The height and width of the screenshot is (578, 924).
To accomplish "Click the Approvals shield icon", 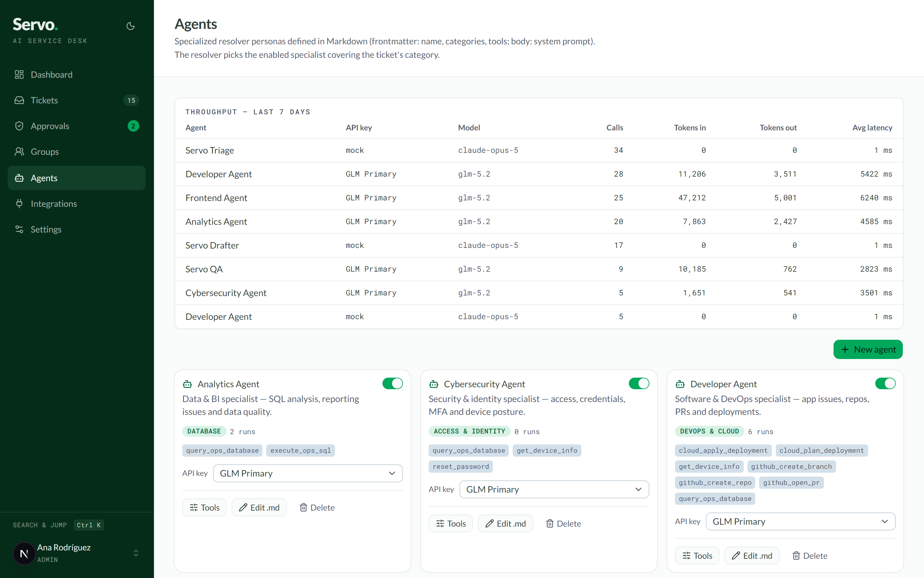I will 19,126.
